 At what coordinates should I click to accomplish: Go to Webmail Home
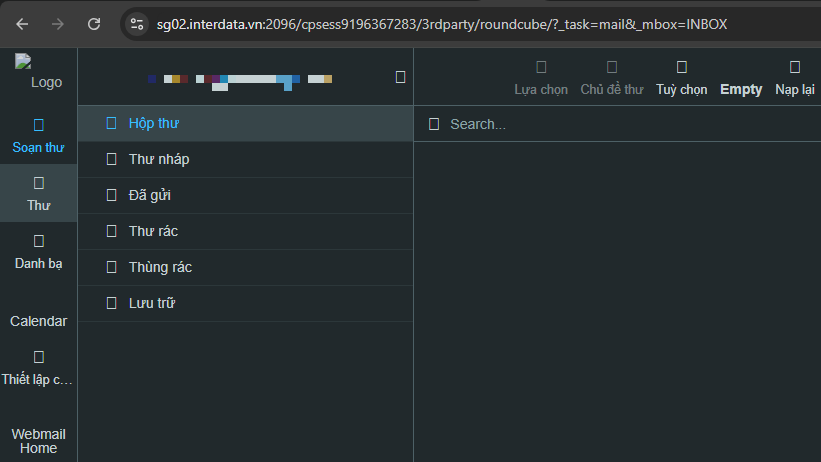39,441
